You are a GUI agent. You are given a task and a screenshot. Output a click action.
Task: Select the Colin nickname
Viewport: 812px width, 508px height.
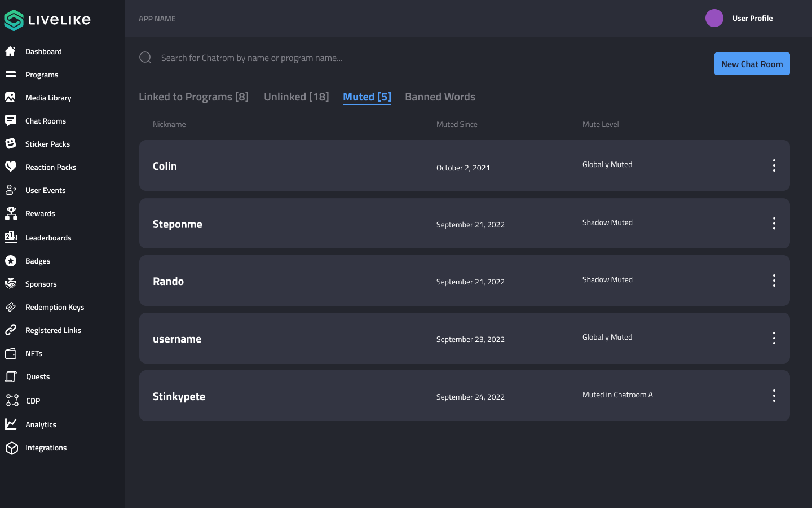click(165, 166)
